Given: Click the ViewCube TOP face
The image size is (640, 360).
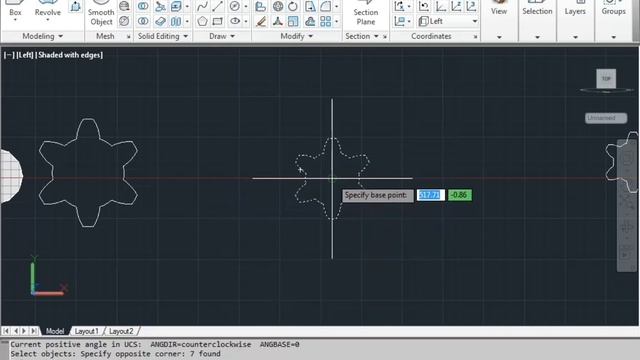Looking at the screenshot, I should coord(606,78).
